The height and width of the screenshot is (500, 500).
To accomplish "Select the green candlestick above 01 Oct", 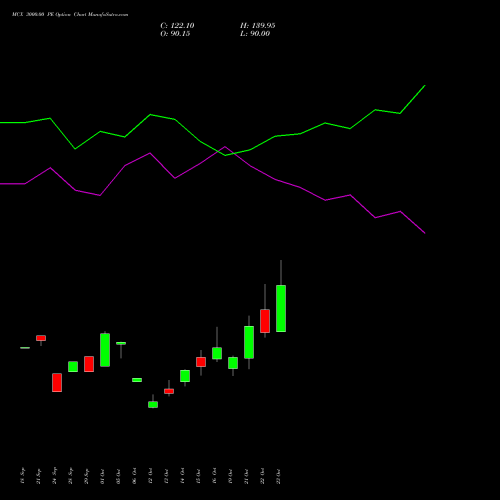I will 105,350.
